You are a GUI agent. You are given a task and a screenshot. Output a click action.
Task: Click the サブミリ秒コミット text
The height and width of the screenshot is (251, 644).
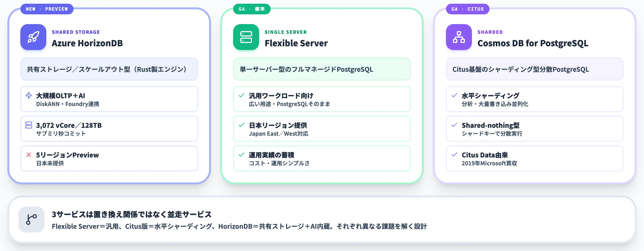pos(61,133)
